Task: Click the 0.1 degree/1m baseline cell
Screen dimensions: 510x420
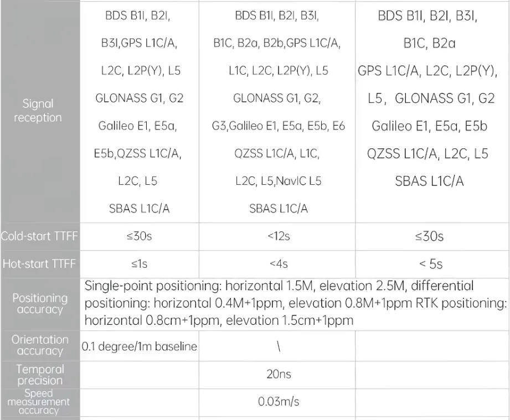Action: (x=139, y=346)
